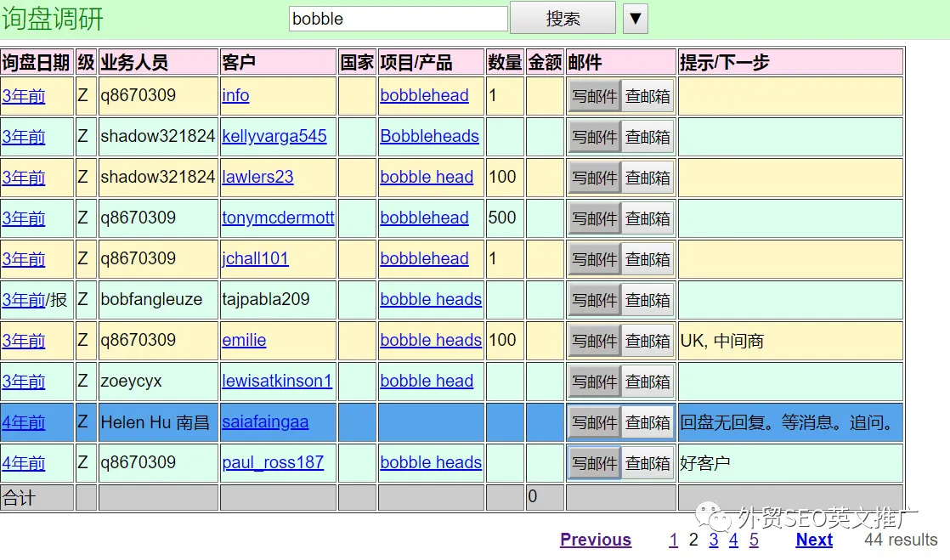Image resolution: width=950 pixels, height=560 pixels.
Task: Click 写邮件 in paul_ross187 row
Action: (594, 463)
